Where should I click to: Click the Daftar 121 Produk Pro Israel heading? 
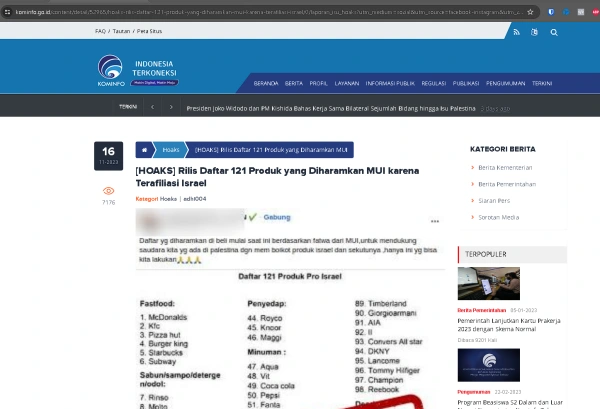click(290, 277)
